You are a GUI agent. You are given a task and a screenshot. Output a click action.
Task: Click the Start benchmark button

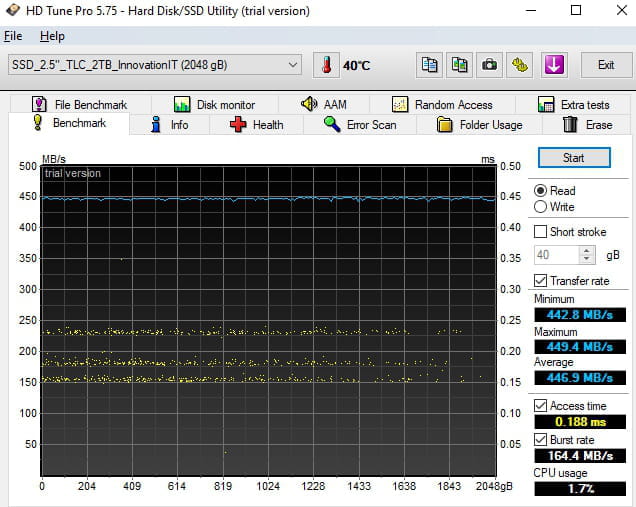[x=574, y=157]
